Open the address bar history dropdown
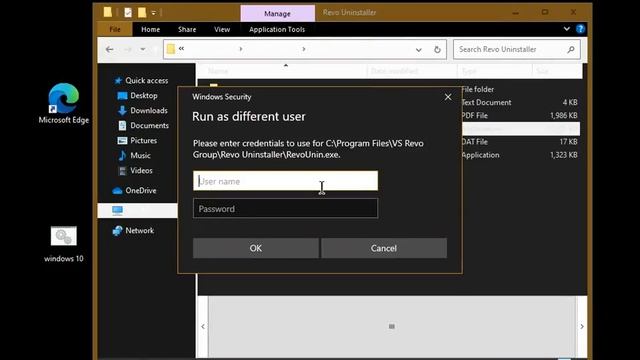 [419, 50]
